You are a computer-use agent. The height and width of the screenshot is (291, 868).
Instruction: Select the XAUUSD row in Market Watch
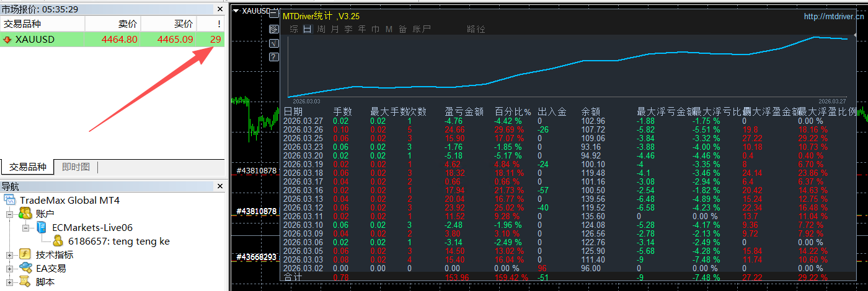coord(112,40)
